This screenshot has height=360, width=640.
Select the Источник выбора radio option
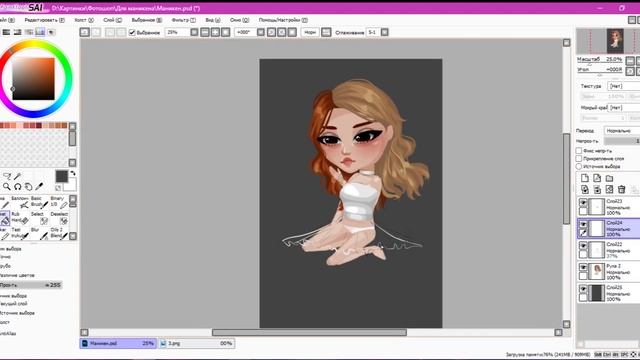tap(579, 167)
